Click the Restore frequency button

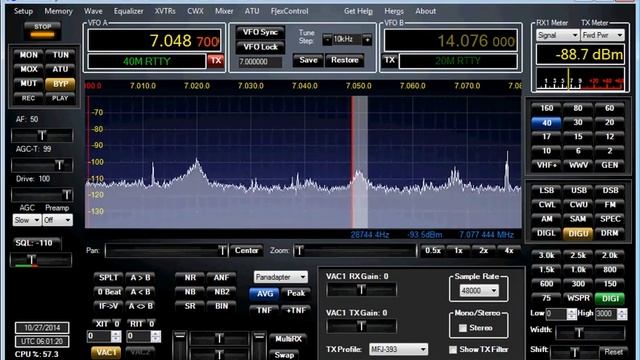coord(344,60)
